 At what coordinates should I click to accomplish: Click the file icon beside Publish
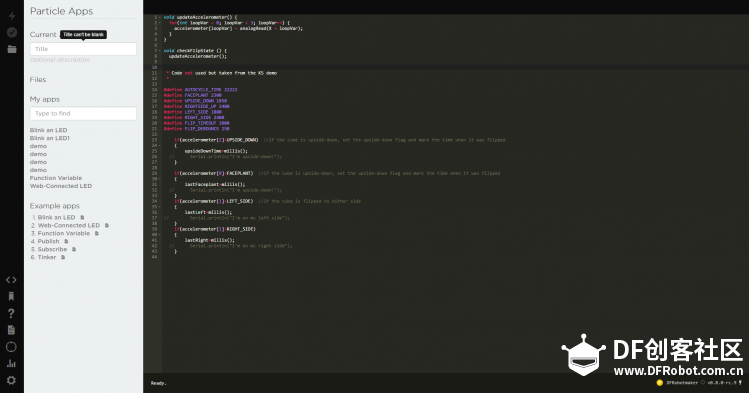click(x=66, y=241)
